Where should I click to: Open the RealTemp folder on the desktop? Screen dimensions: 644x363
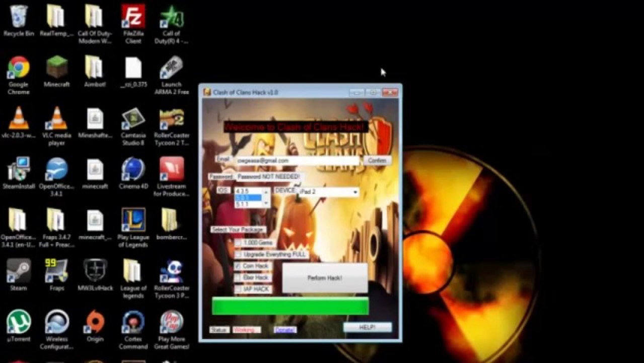click(x=56, y=21)
